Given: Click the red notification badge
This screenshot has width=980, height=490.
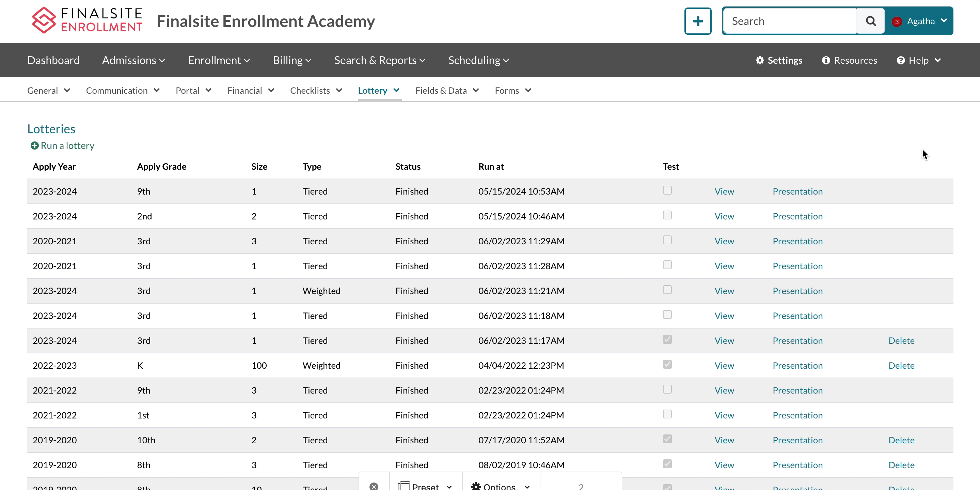Looking at the screenshot, I should (x=897, y=22).
